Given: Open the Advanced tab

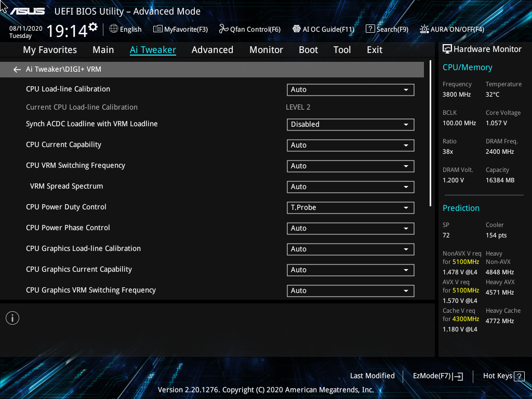Looking at the screenshot, I should click(212, 50).
